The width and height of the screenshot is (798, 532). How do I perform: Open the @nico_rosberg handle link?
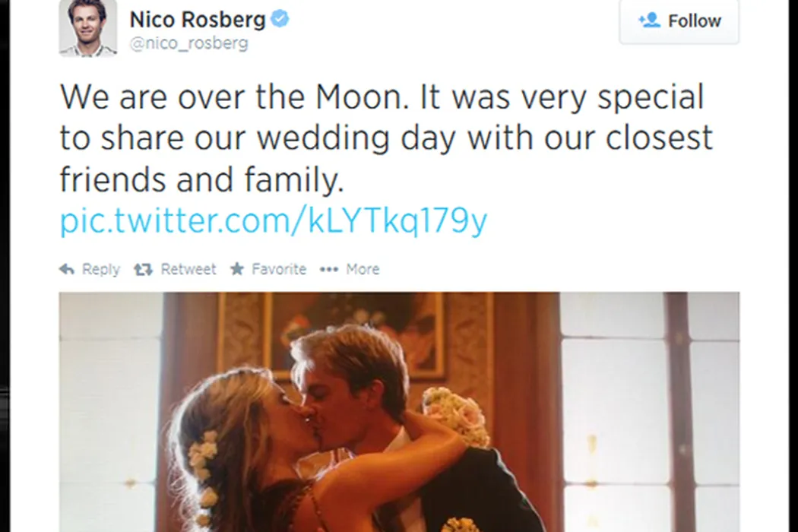(188, 43)
